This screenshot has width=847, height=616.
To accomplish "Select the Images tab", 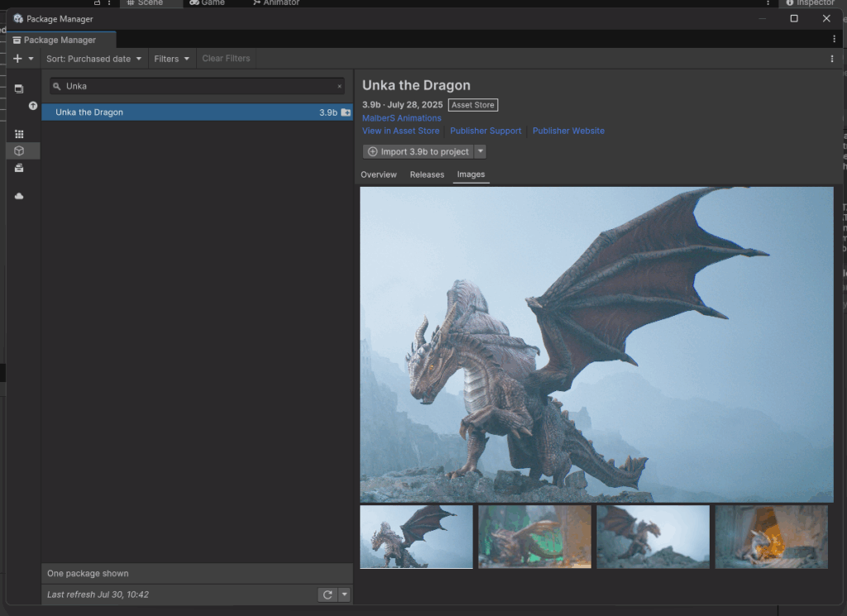I will [471, 174].
